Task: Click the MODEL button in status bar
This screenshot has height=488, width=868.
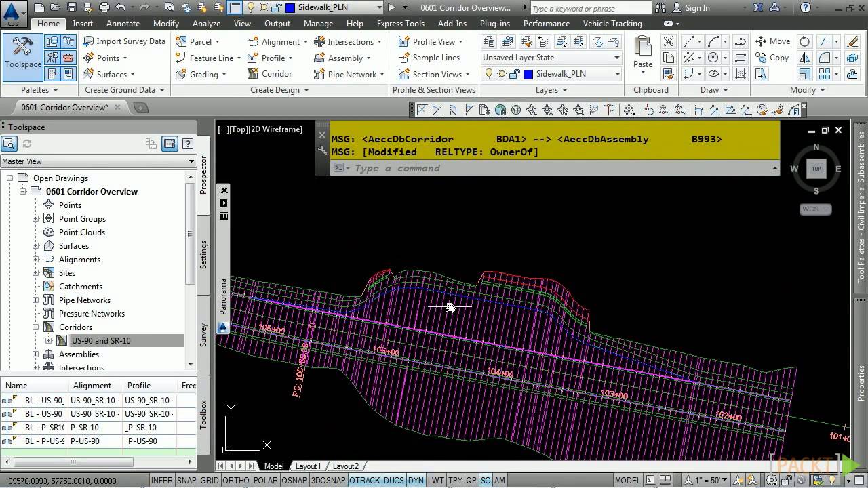Action: click(x=627, y=481)
